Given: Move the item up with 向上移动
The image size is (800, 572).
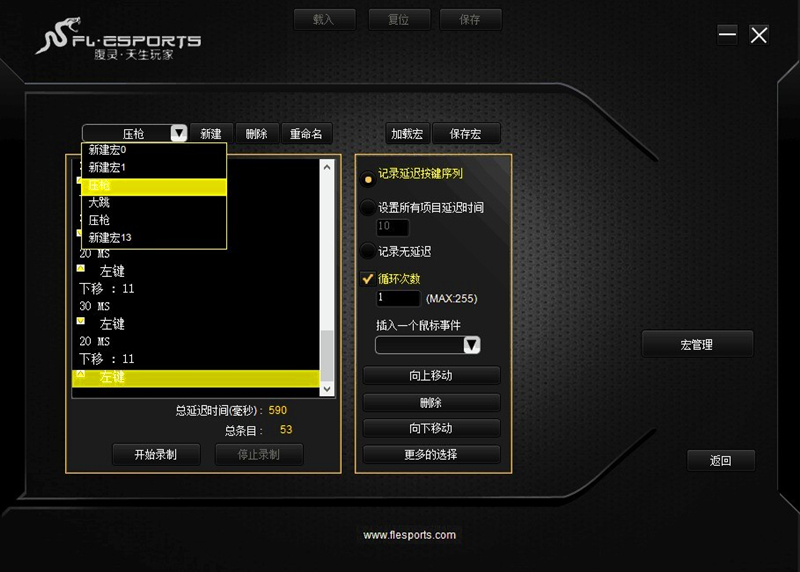Looking at the screenshot, I should pos(431,376).
